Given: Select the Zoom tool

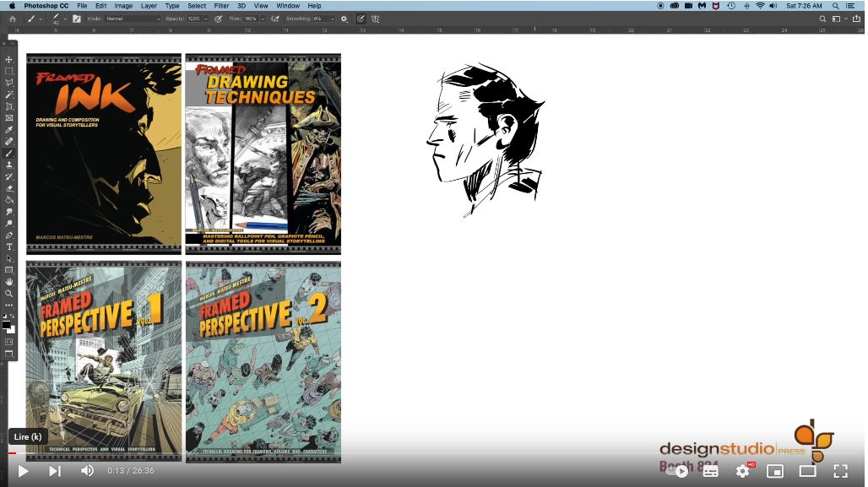Looking at the screenshot, I should point(8,294).
